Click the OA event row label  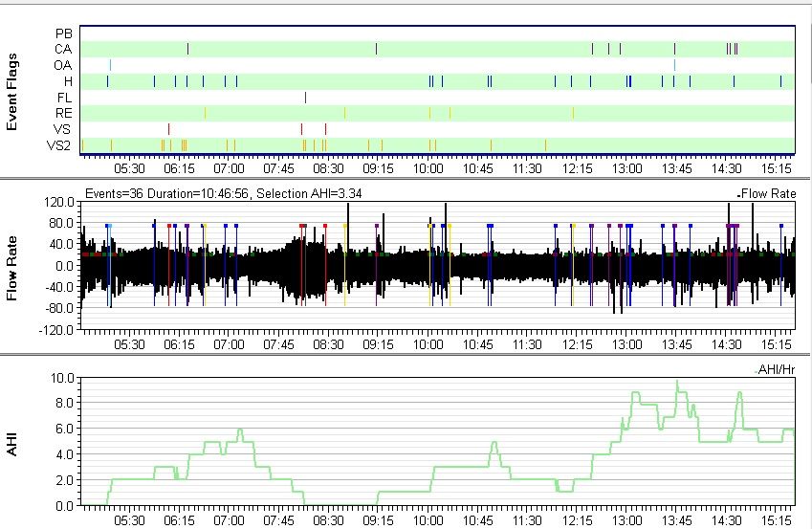64,65
